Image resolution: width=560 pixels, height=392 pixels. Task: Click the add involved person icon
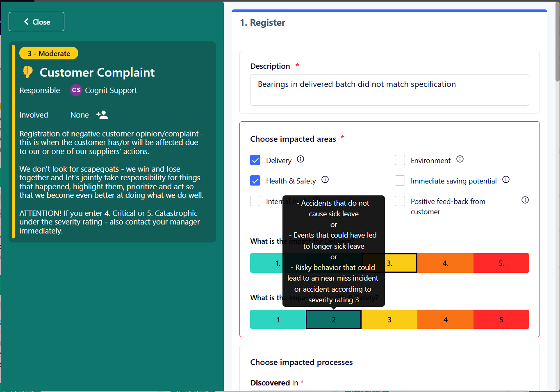click(x=102, y=115)
